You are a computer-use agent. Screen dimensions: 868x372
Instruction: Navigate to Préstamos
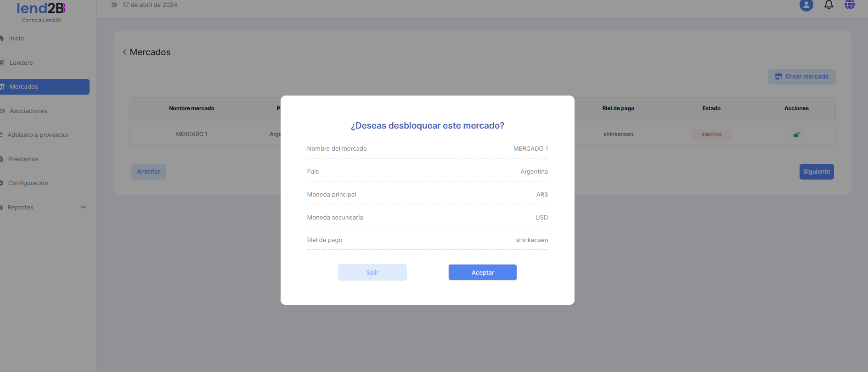coord(23,159)
